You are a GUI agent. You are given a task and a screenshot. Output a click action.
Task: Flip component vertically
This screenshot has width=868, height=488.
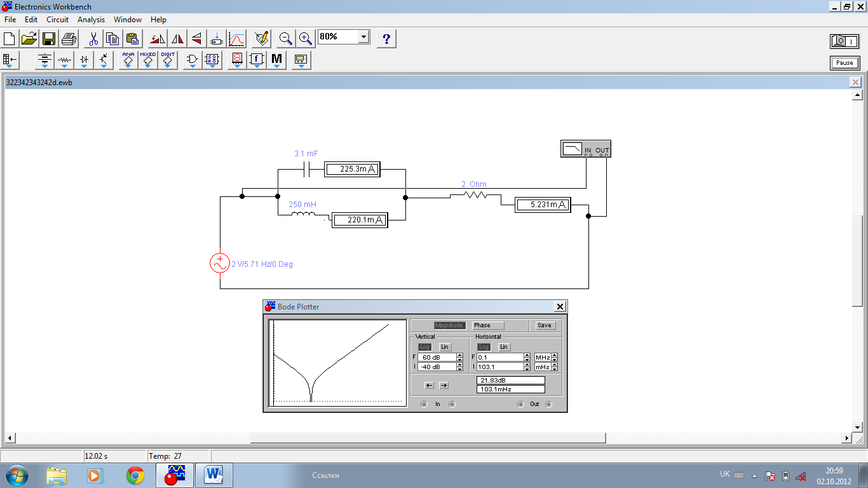[196, 39]
